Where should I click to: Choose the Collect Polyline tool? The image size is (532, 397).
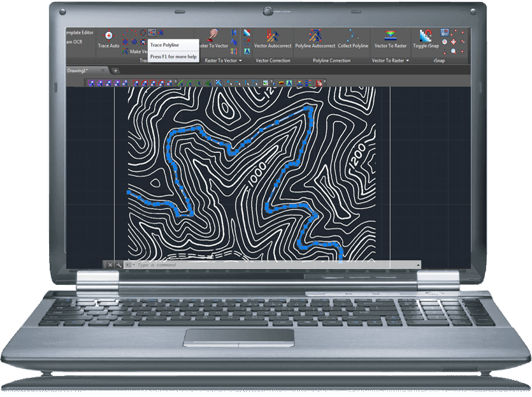[352, 38]
